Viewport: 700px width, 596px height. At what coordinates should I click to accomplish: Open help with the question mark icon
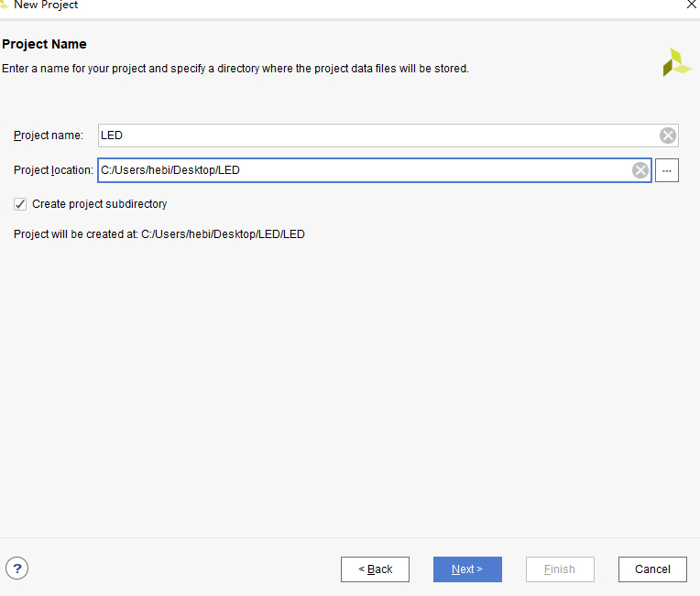(16, 569)
